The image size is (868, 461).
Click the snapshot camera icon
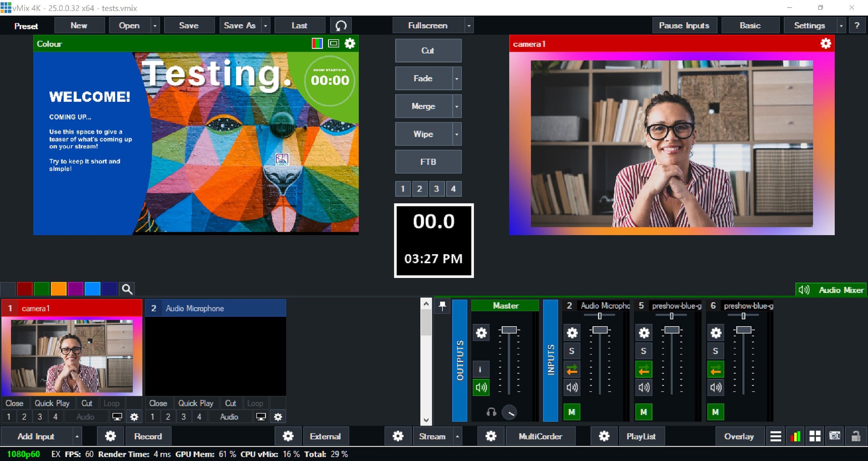coord(835,436)
